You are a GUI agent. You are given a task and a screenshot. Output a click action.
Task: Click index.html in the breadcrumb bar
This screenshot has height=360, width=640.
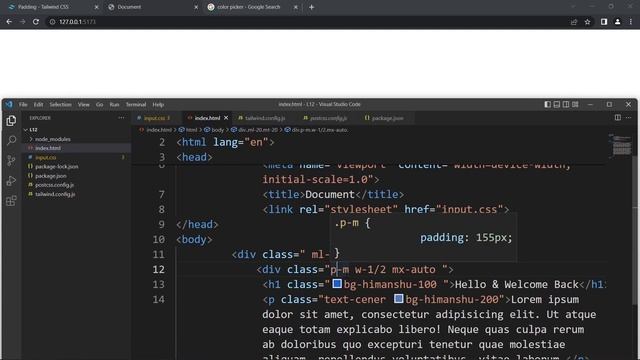(159, 130)
